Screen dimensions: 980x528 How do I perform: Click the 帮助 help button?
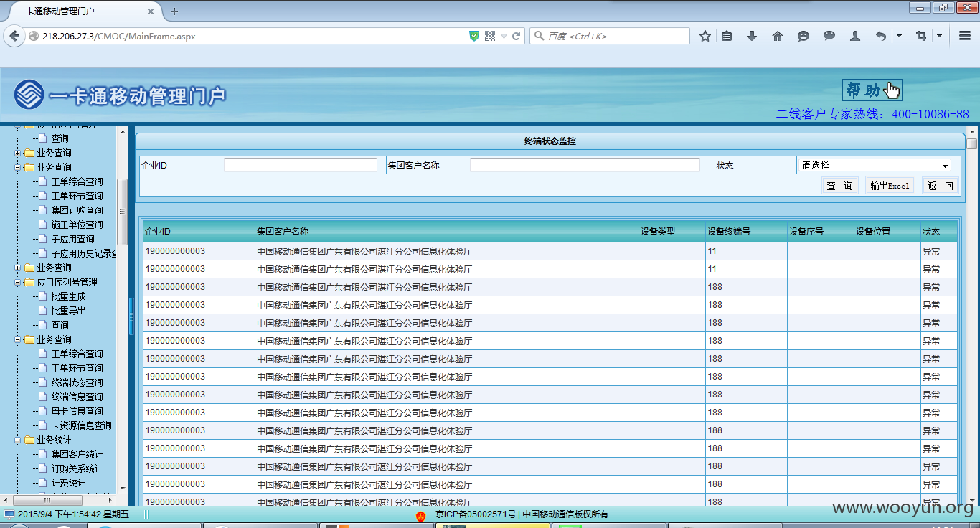[872, 90]
